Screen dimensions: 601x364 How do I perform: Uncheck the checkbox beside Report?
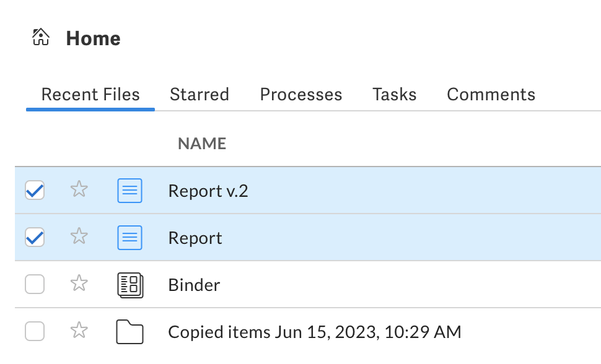pos(34,237)
